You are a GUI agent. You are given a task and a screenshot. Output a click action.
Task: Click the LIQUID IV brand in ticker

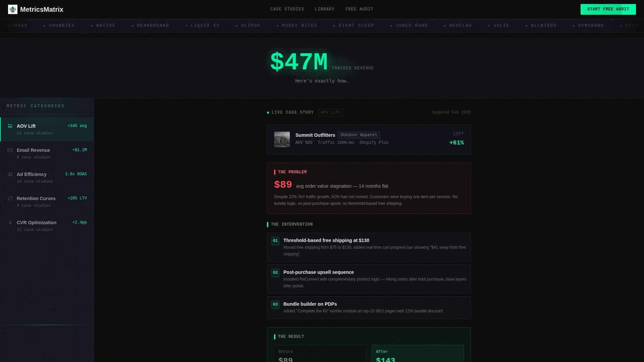205,25
